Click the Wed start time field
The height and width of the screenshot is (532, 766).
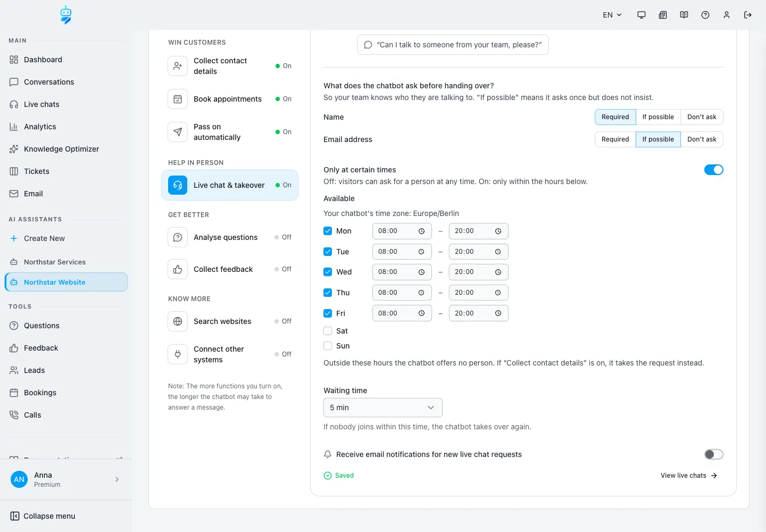pos(402,272)
